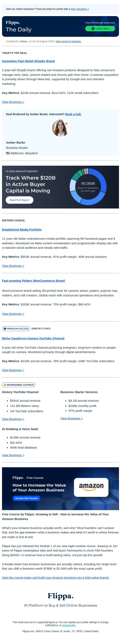View Business under AI Dubbing & Voice SaaS
The image size is (121, 644).
point(13,455)
